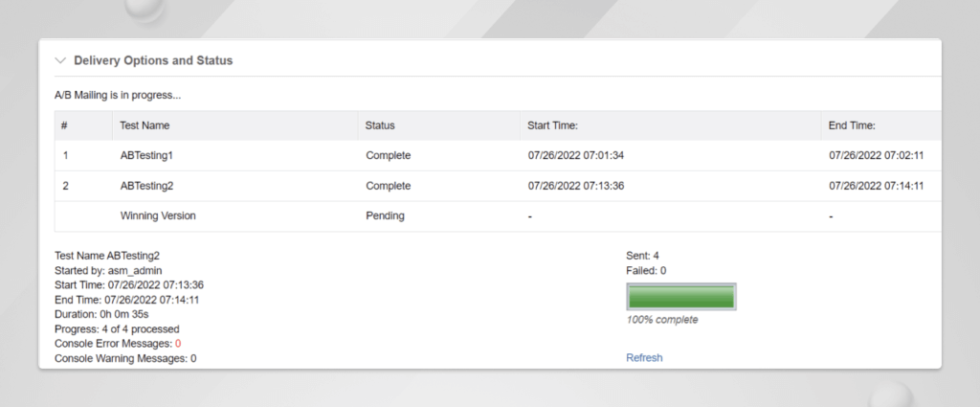Click the Sent: 4 count text
This screenshot has width=980, height=407.
pyautogui.click(x=642, y=257)
